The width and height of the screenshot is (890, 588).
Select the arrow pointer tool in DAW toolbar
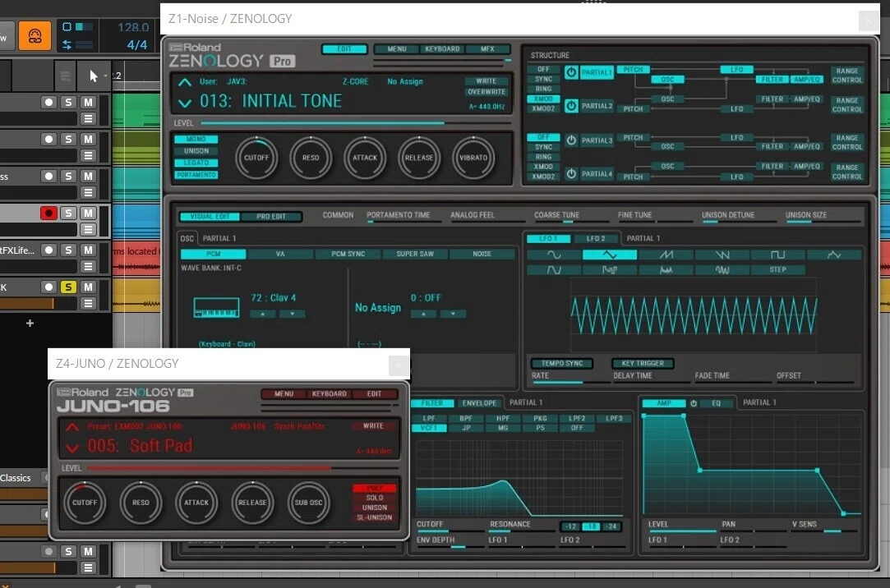[94, 76]
